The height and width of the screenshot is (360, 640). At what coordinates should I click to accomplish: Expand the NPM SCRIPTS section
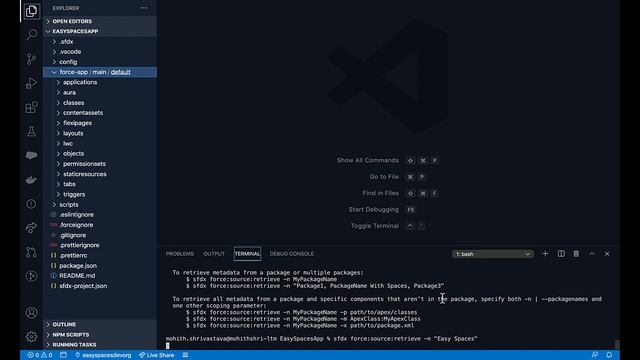pyautogui.click(x=100, y=335)
